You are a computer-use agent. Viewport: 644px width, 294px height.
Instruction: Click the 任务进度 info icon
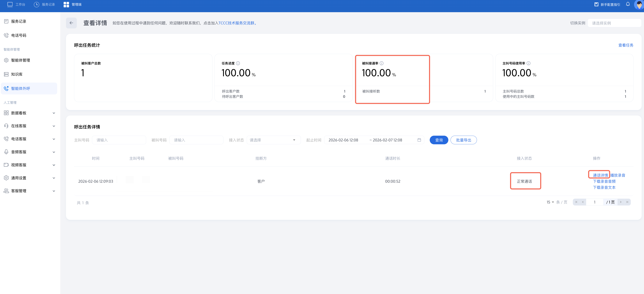[238, 63]
